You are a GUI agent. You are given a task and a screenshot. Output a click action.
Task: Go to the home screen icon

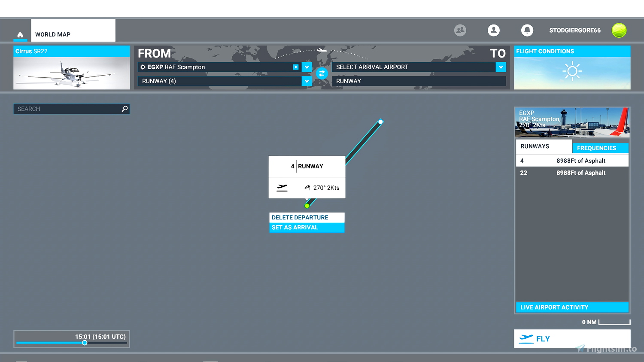pos(20,34)
